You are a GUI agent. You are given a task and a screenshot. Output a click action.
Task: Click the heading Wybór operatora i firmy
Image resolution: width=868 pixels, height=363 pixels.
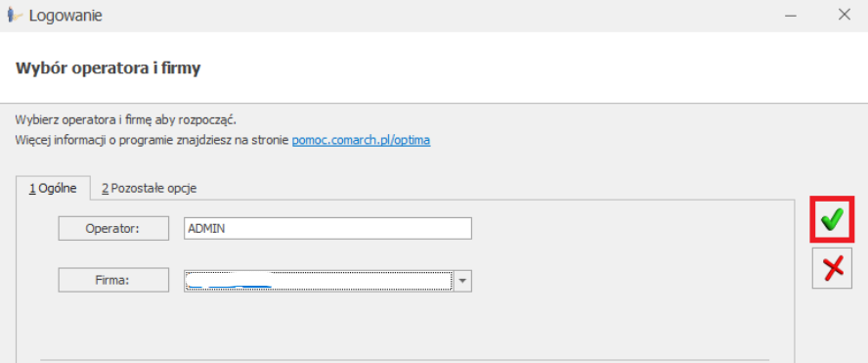tap(108, 68)
